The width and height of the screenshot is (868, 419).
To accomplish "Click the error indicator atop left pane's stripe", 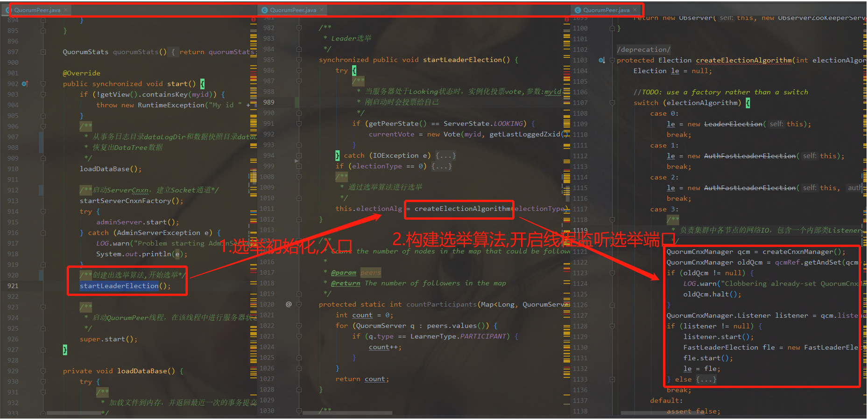I will click(254, 20).
